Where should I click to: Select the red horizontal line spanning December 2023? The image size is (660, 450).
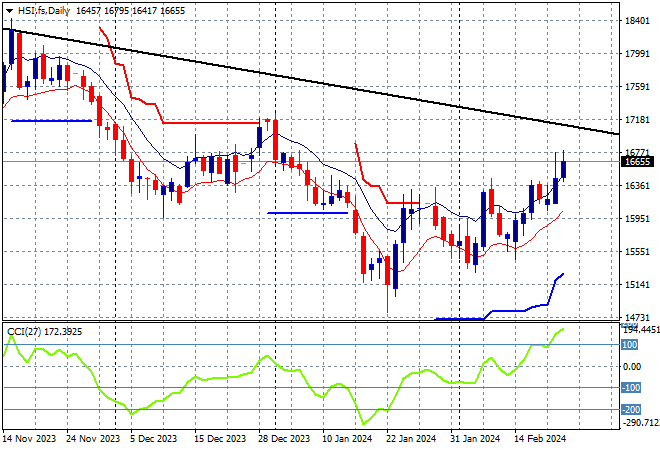pyautogui.click(x=211, y=122)
